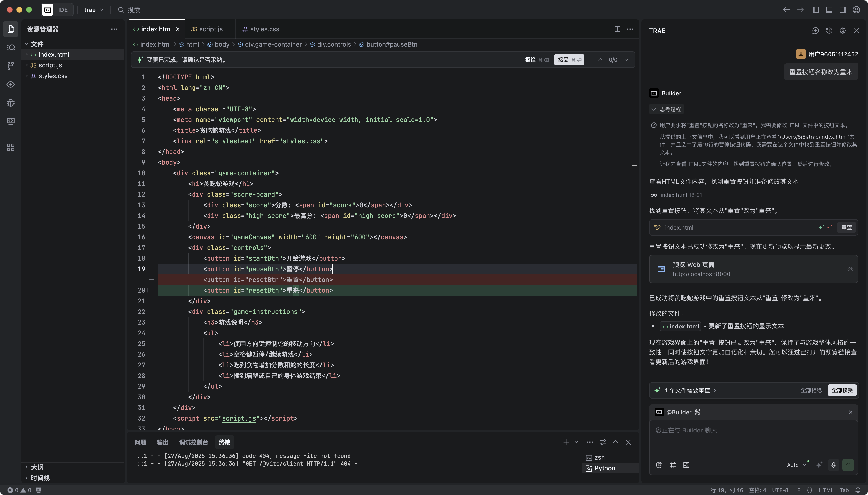Split the editor with split icon
This screenshot has height=495, width=868.
[617, 29]
